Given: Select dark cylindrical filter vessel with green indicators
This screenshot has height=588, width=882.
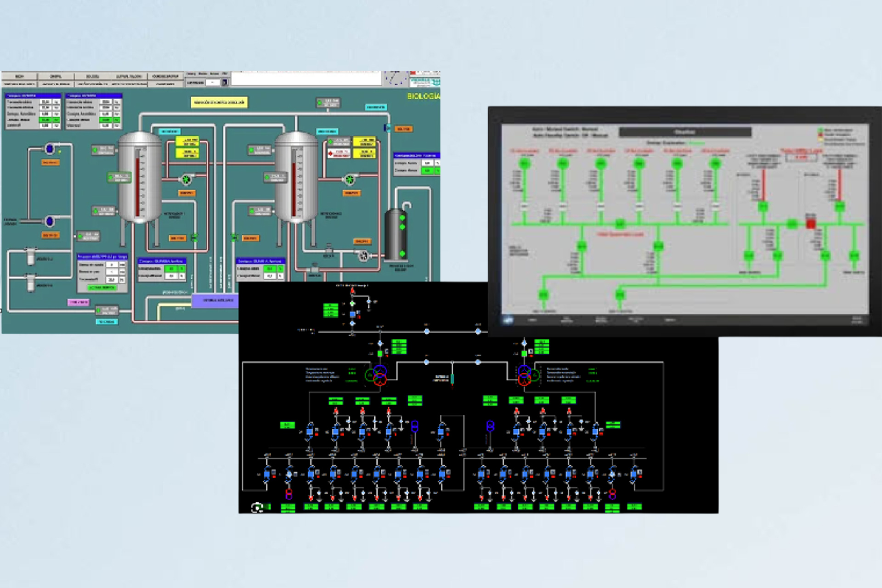Looking at the screenshot, I should 396,234.
